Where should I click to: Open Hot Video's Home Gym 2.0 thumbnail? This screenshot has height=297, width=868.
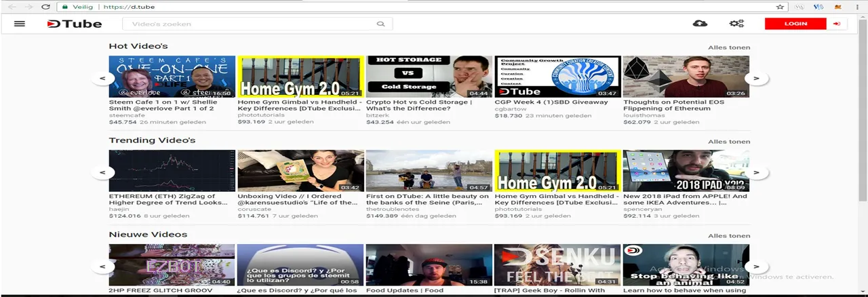[x=300, y=77]
